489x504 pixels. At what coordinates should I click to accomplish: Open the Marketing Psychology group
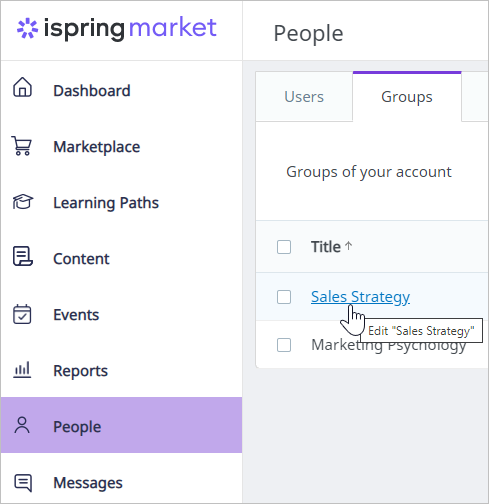(388, 345)
